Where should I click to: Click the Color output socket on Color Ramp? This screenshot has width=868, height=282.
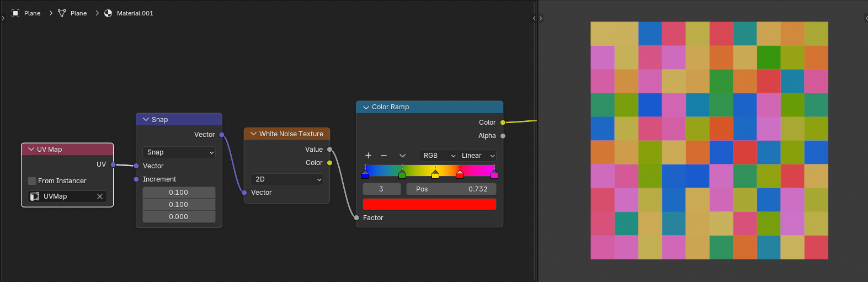tap(503, 123)
